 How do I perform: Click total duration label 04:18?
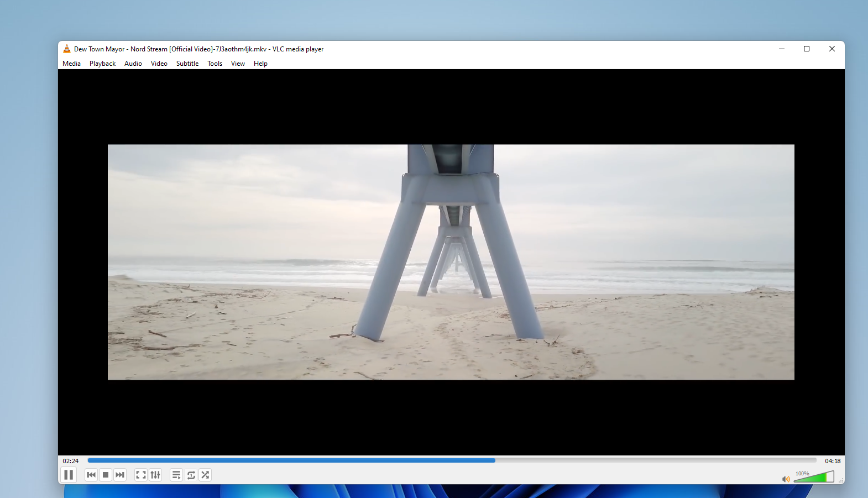pyautogui.click(x=832, y=461)
